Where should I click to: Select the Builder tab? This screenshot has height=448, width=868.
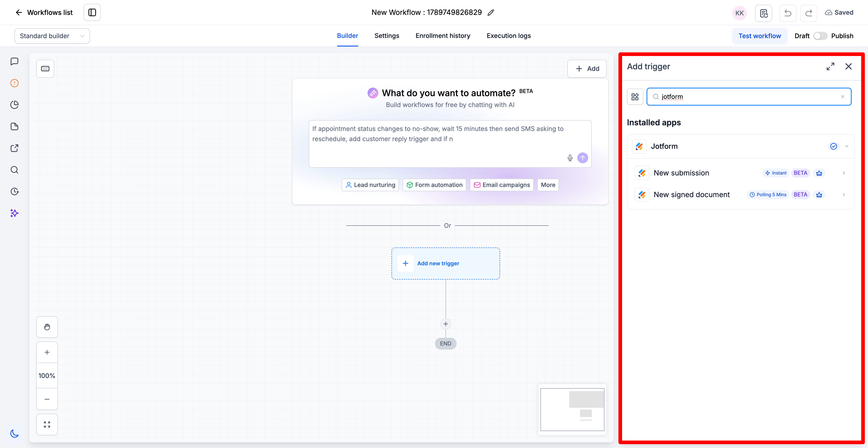click(347, 36)
